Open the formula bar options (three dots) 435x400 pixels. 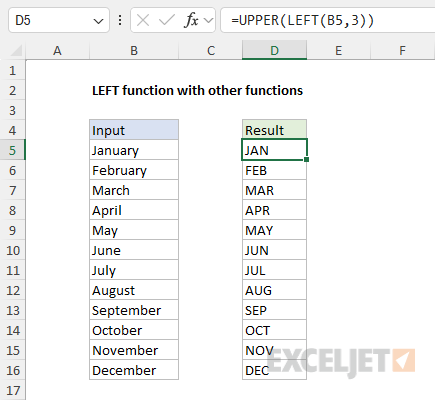pos(120,20)
